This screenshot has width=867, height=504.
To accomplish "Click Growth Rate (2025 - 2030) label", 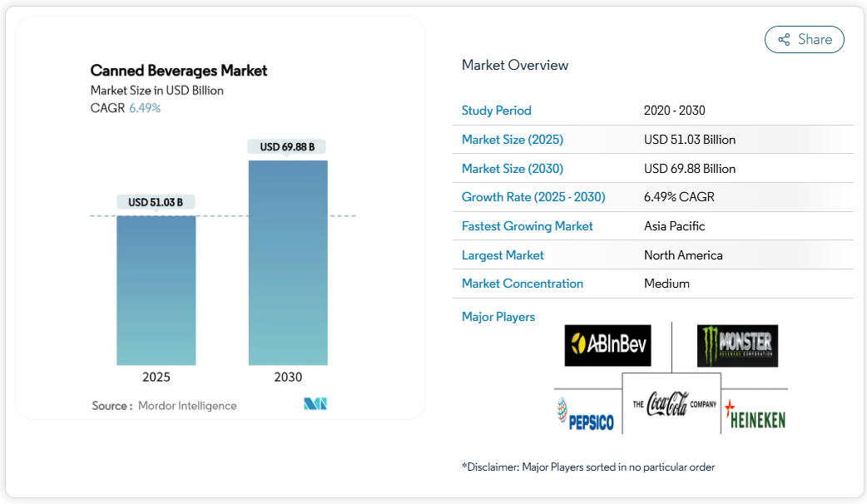I will coord(533,197).
